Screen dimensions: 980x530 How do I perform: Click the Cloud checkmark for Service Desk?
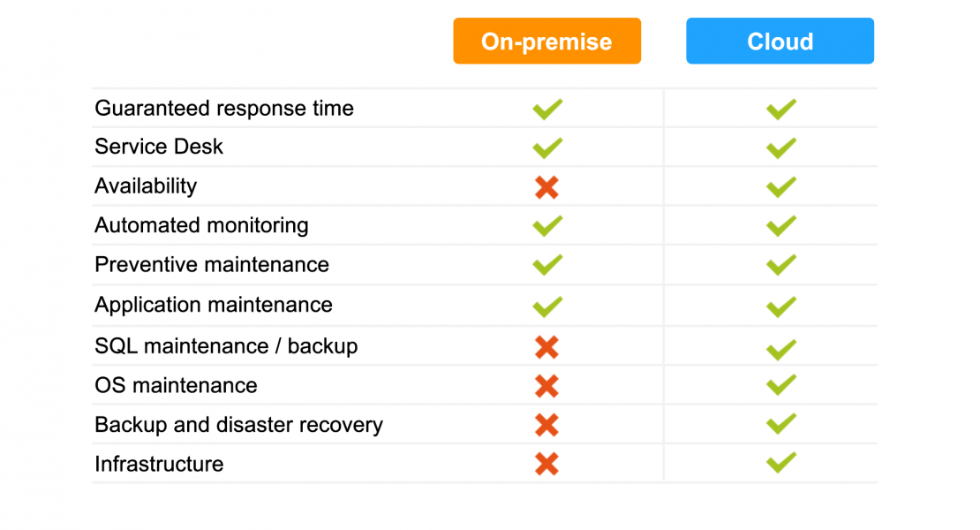coord(781,148)
